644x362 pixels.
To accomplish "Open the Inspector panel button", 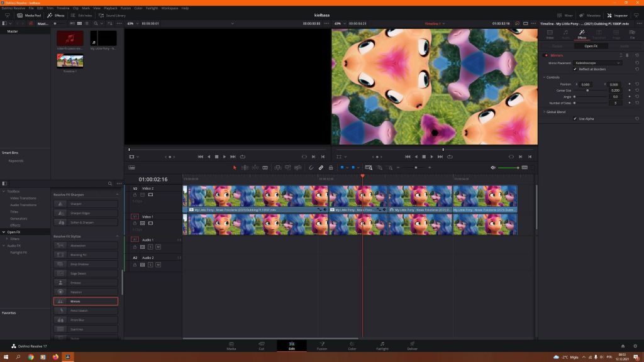I will (617, 15).
